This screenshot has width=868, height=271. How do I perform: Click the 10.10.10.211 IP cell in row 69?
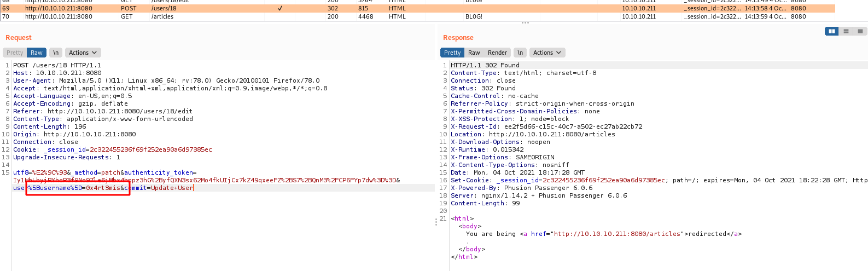(x=639, y=8)
